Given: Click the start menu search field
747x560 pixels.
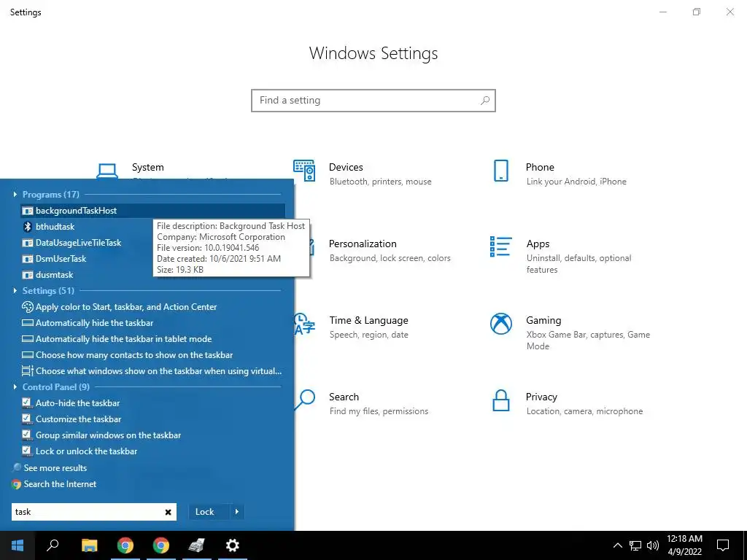Looking at the screenshot, I should (x=94, y=512).
